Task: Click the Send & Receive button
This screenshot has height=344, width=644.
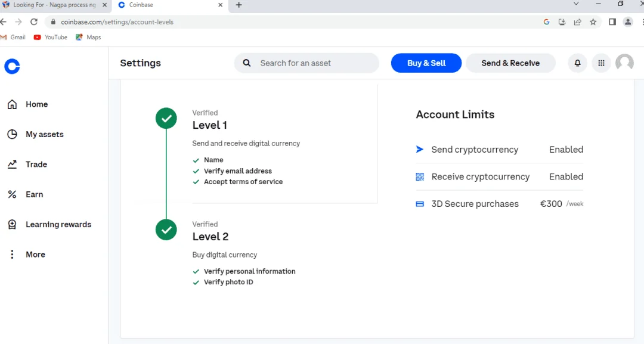Action: click(510, 63)
